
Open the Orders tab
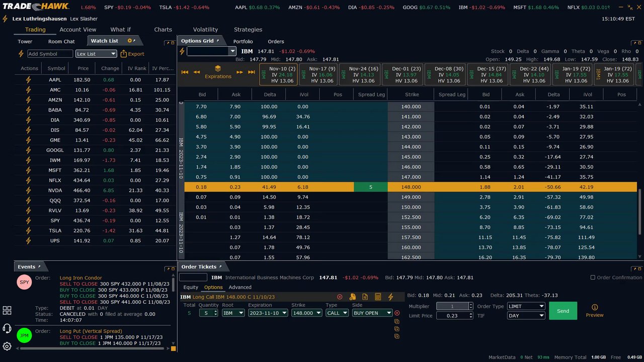tap(276, 41)
